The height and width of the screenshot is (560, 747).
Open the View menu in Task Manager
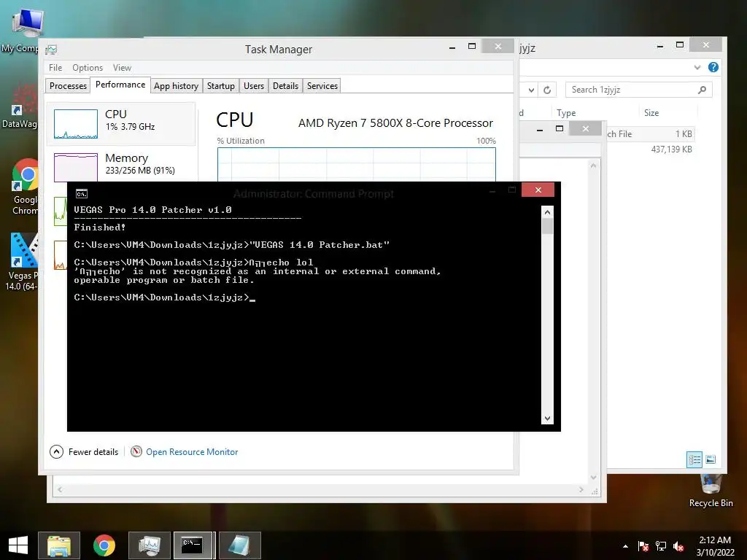click(x=122, y=68)
